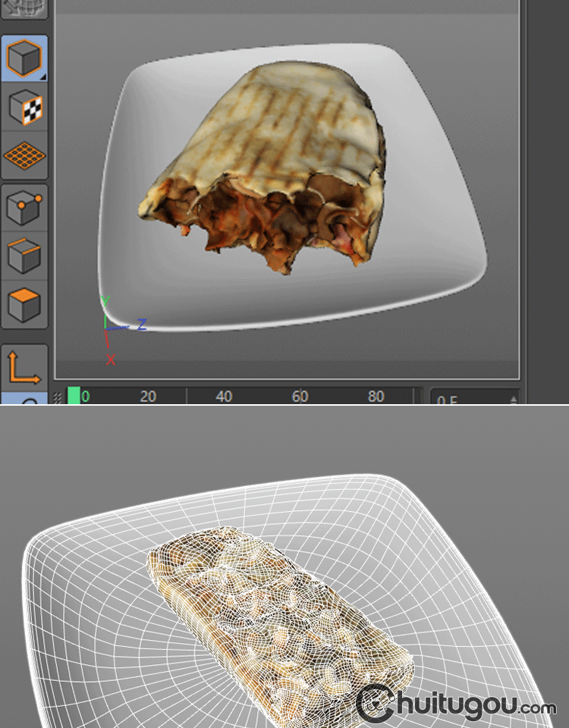Click the 0 F current frame field
This screenshot has height=728, width=569.
coord(467,398)
